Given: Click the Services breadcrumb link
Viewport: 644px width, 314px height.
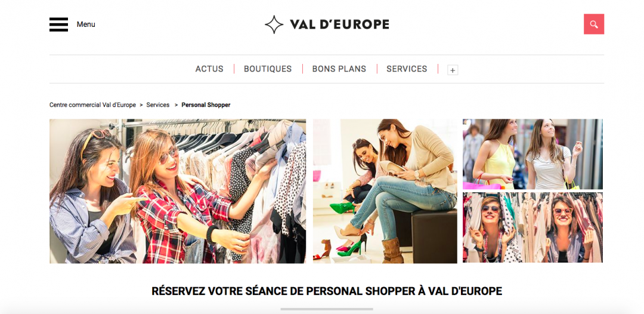Looking at the screenshot, I should (x=157, y=105).
